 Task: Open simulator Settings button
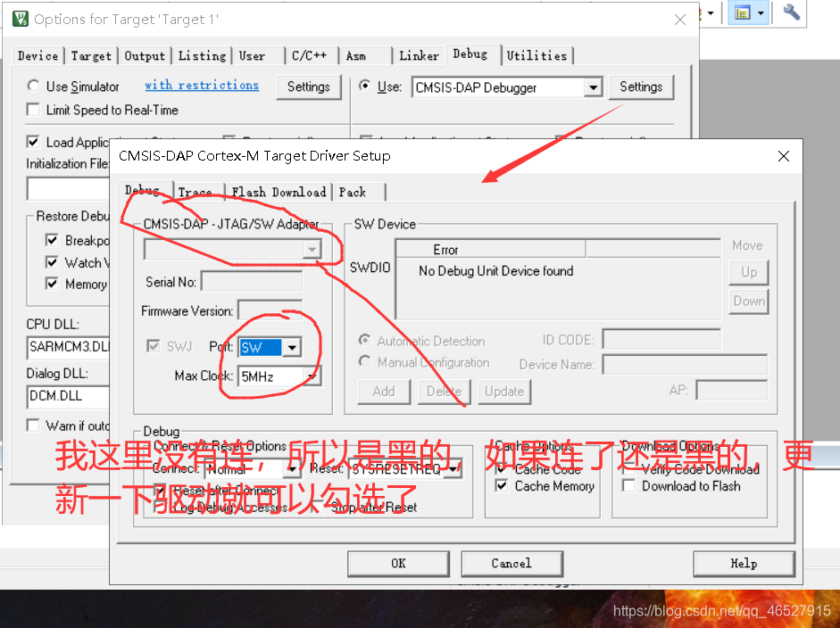pos(309,87)
